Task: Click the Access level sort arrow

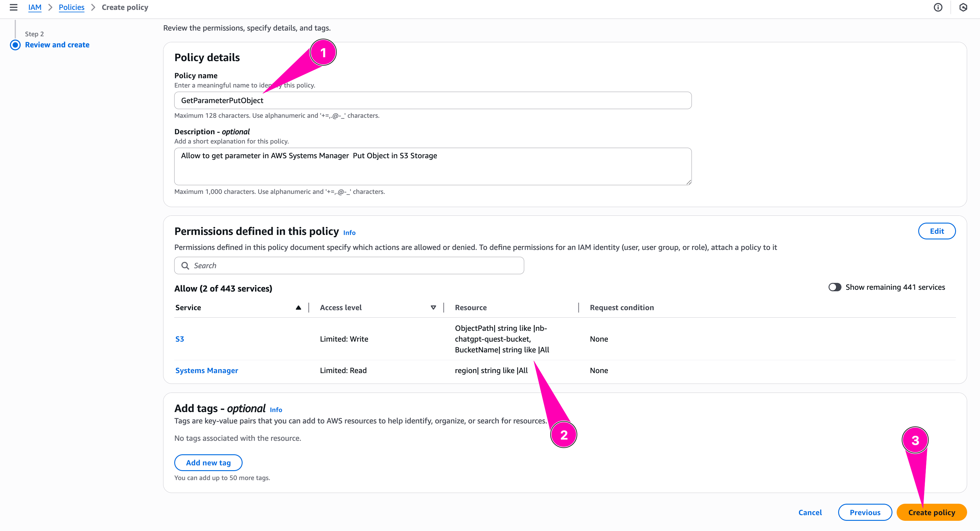Action: (433, 307)
